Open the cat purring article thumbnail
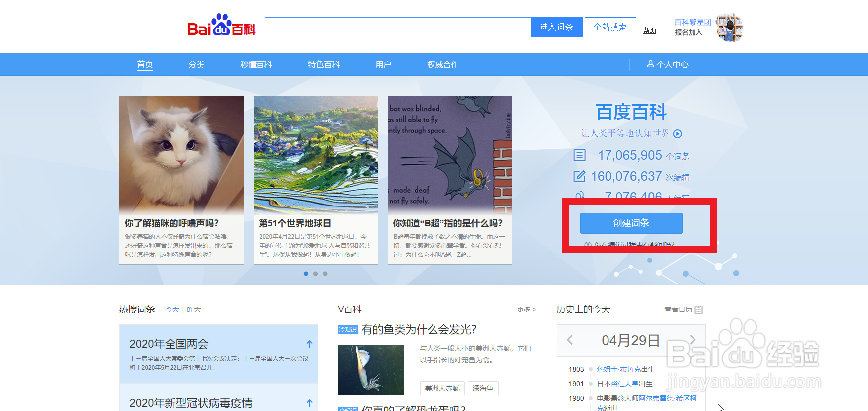Viewport: 868px width, 411px height. (181, 155)
